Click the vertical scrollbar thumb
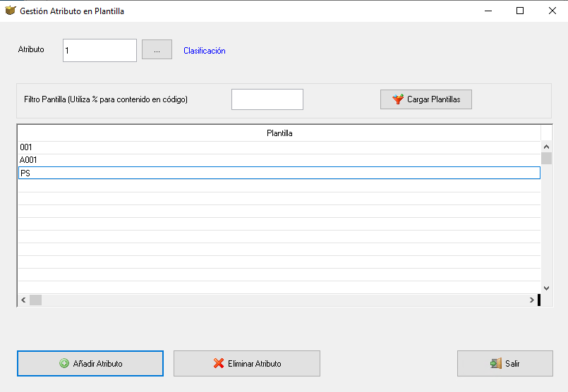Screen dimensions: 568x392 pos(546,159)
